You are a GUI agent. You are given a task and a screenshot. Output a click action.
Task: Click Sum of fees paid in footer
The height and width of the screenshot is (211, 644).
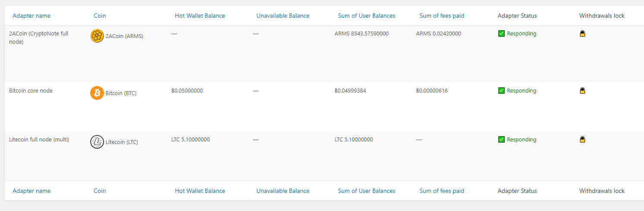coord(442,191)
